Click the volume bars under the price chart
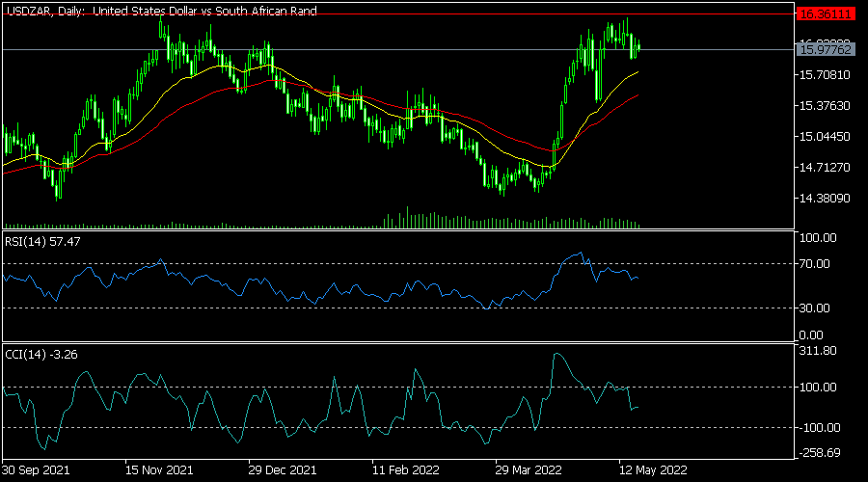Viewport: 868px width, 482px height. click(511, 222)
